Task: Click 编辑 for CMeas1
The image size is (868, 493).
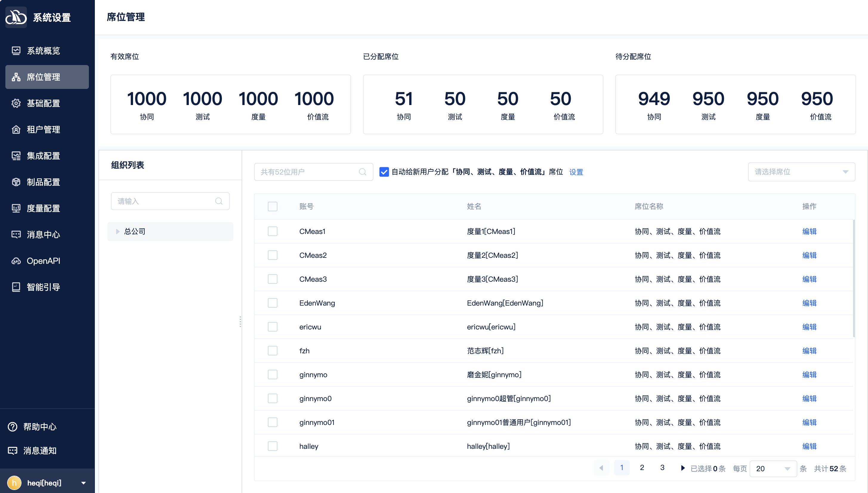Action: (809, 232)
